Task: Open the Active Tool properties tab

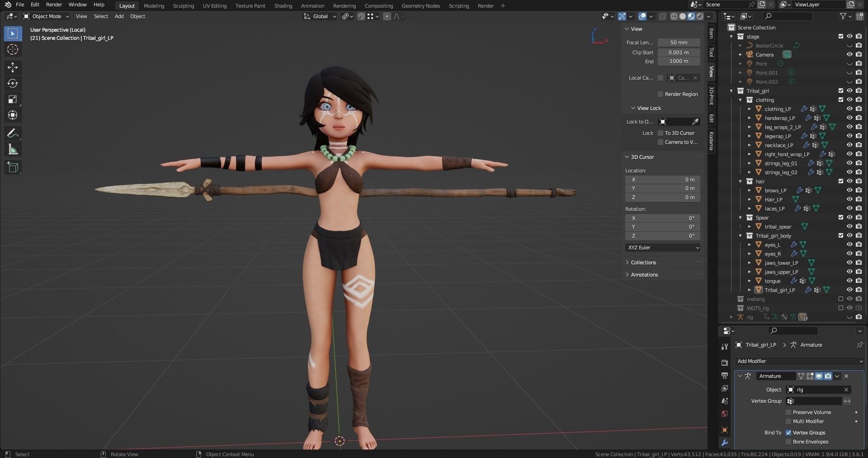Action: pyautogui.click(x=725, y=347)
